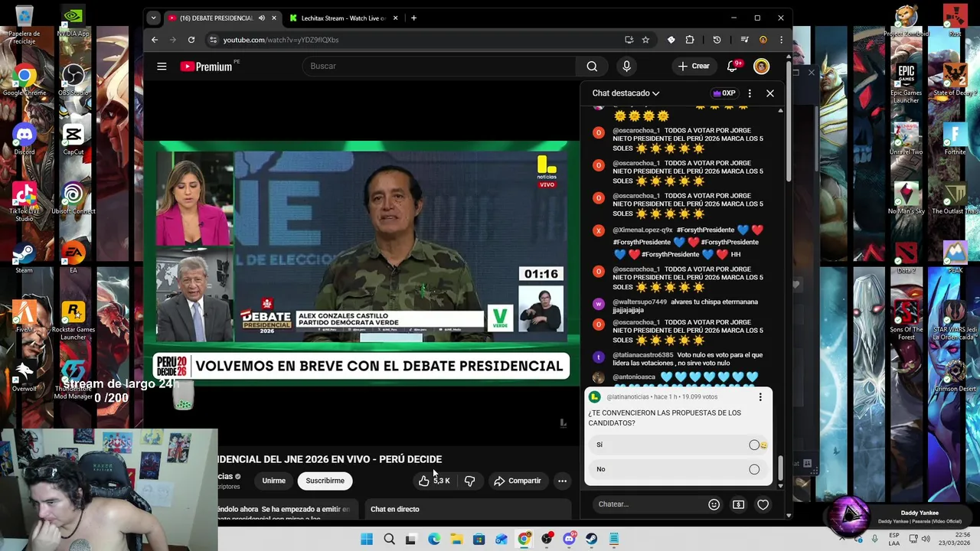This screenshot has height=551, width=980.
Task: Open TikTok LIVE Studio shortcut
Action: (24, 201)
